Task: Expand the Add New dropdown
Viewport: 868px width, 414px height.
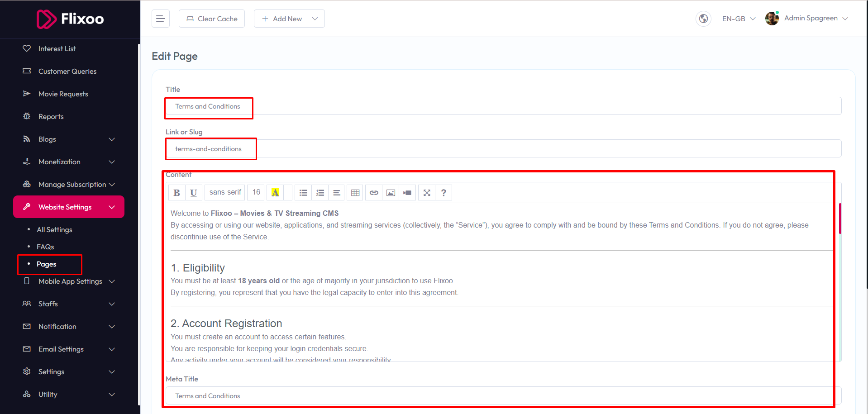Action: click(x=289, y=19)
